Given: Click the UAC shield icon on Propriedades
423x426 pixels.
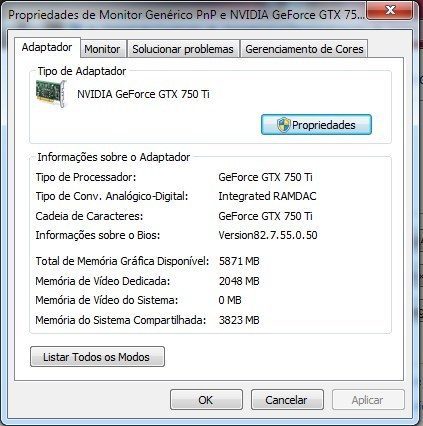Looking at the screenshot, I should coord(283,125).
